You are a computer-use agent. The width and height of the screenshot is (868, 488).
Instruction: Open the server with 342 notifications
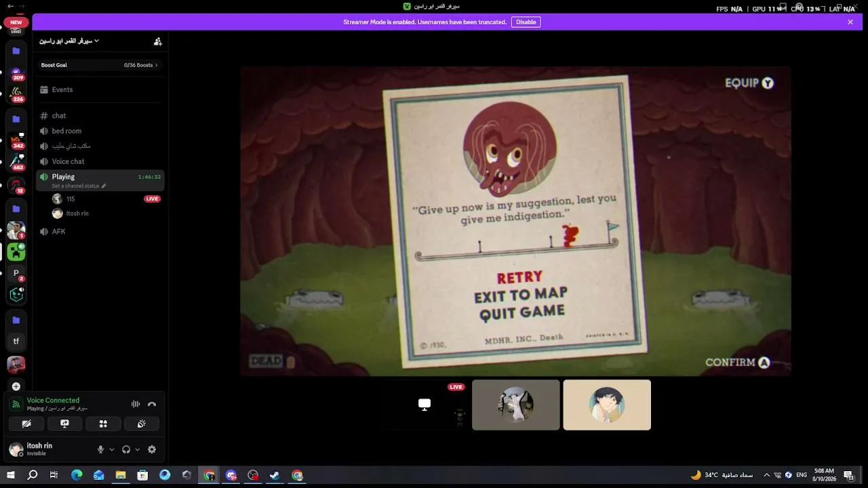pyautogui.click(x=16, y=140)
